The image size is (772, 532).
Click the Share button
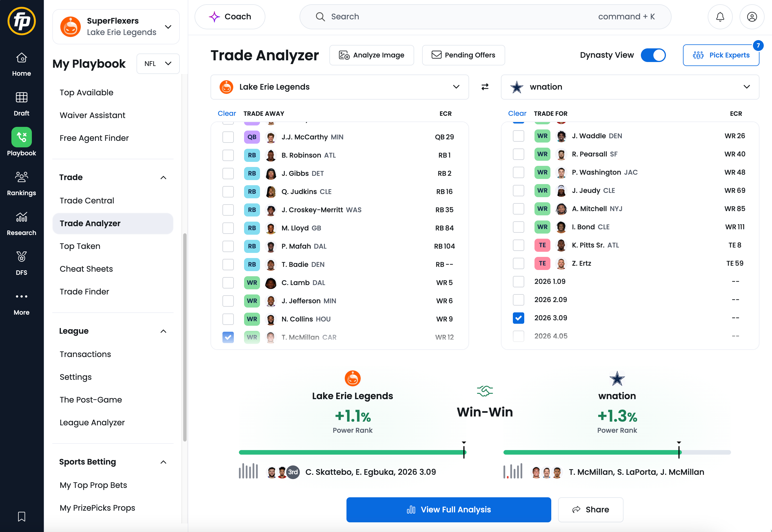point(591,510)
